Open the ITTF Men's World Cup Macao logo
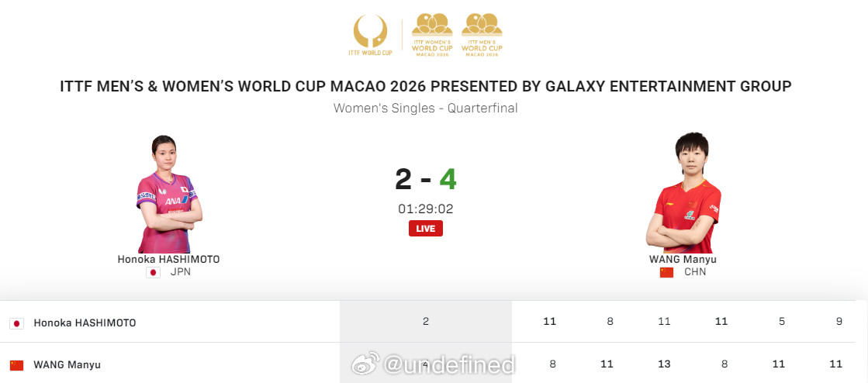The height and width of the screenshot is (383, 868). [482, 35]
